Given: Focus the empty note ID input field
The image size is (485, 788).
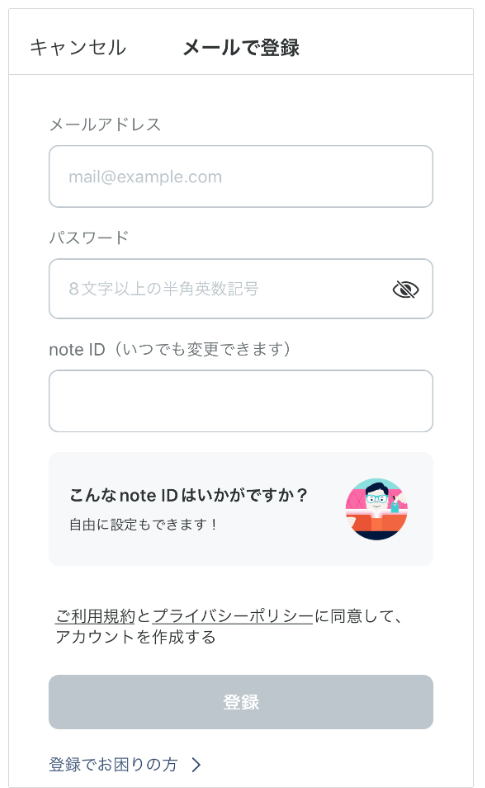Looking at the screenshot, I should coord(241,401).
